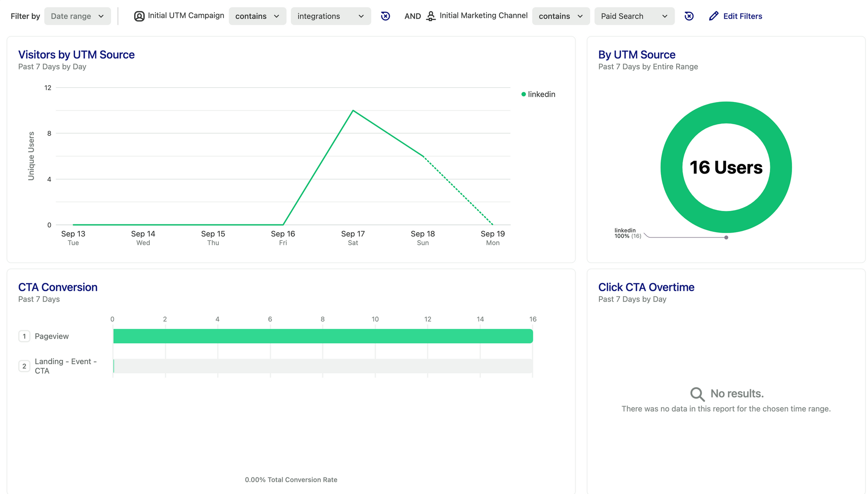Click the Initial UTM Campaign user icon

coord(139,16)
